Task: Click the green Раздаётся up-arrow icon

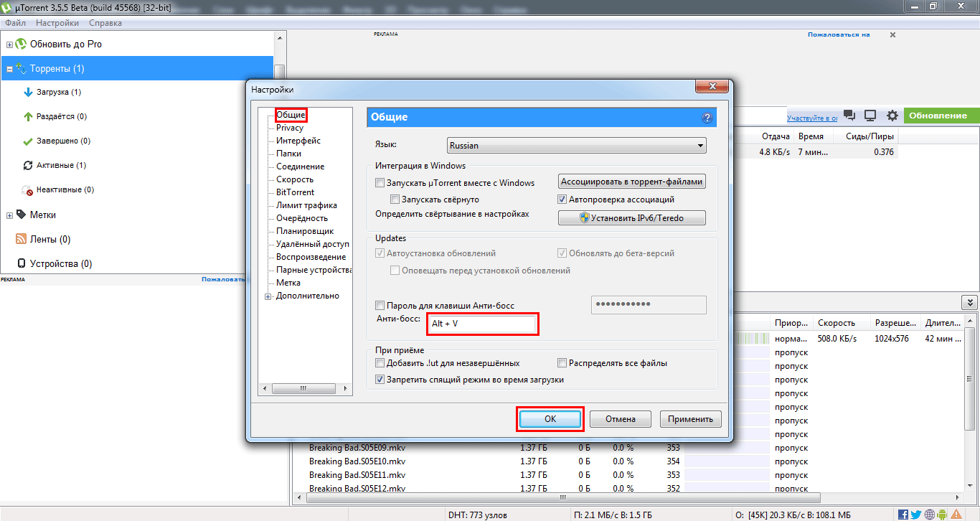Action: click(29, 116)
